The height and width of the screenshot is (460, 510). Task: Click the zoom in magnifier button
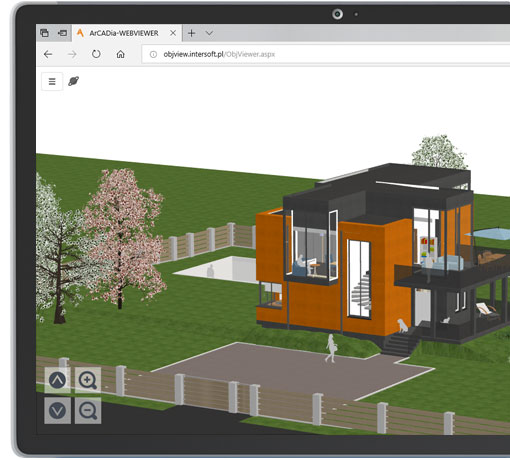point(88,380)
